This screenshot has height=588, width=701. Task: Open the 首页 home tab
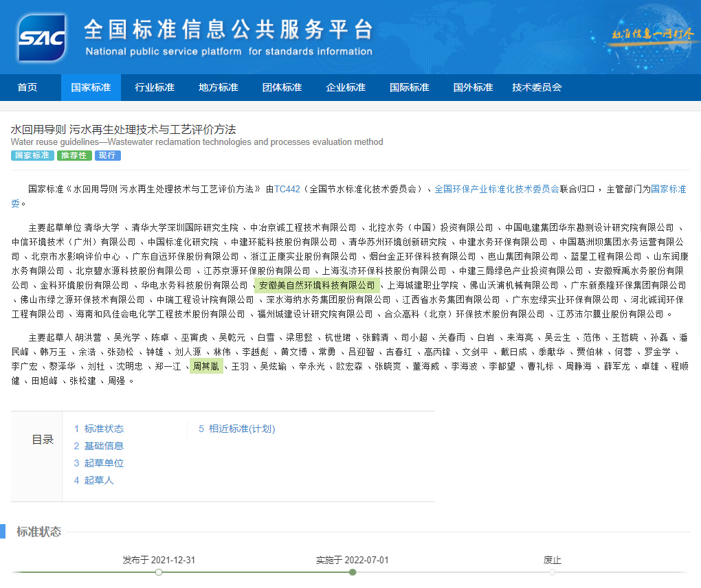coord(27,88)
